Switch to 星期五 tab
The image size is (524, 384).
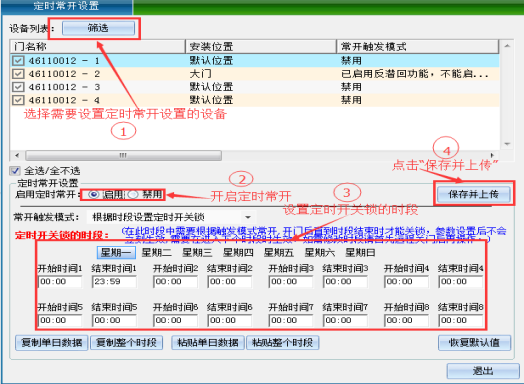[279, 253]
